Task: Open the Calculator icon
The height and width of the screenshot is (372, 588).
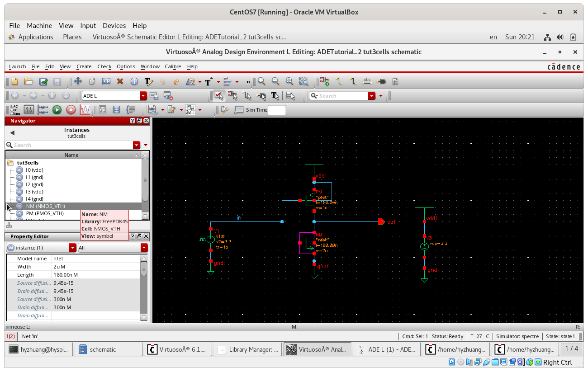Action: (103, 109)
